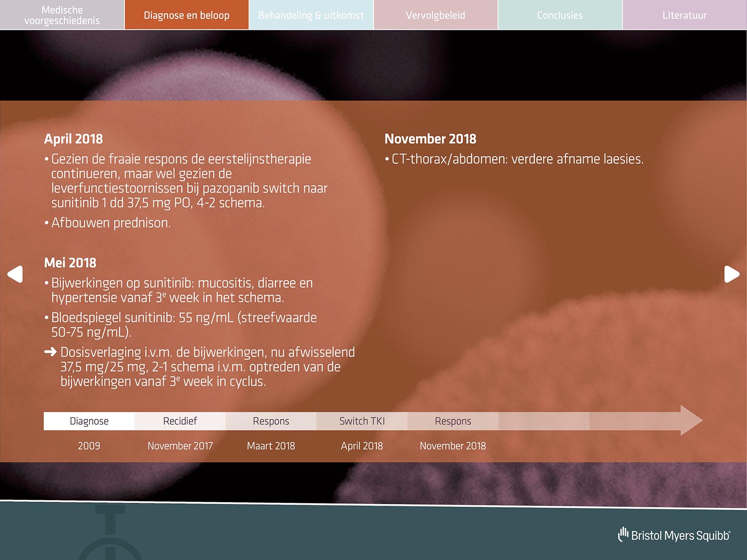Viewport: 747px width, 560px height.
Task: Click the 'Gezien de fraaie respons' bullet
Action: coord(186,181)
